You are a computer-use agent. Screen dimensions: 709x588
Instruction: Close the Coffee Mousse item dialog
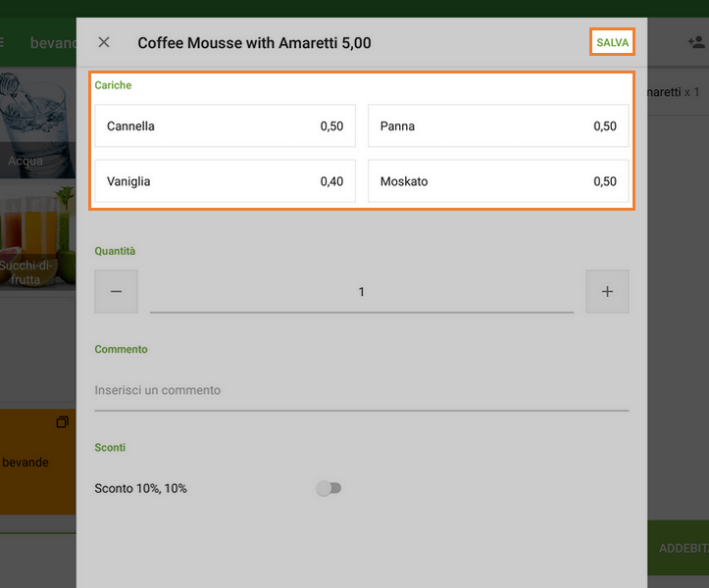click(104, 43)
